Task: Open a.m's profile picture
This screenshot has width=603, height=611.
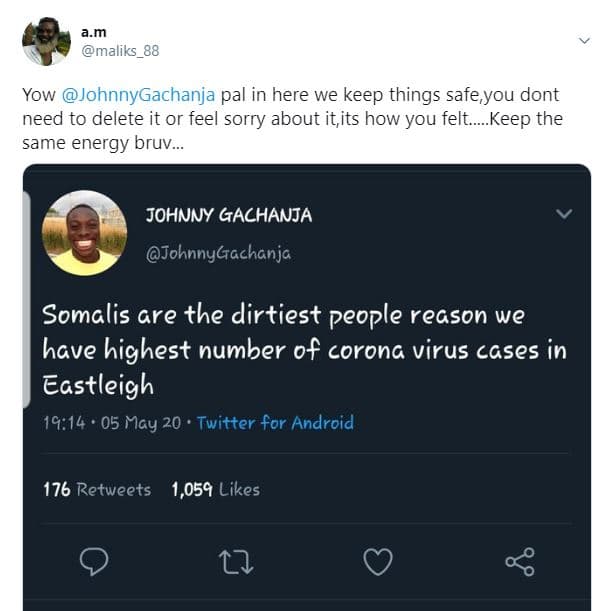Action: click(46, 41)
